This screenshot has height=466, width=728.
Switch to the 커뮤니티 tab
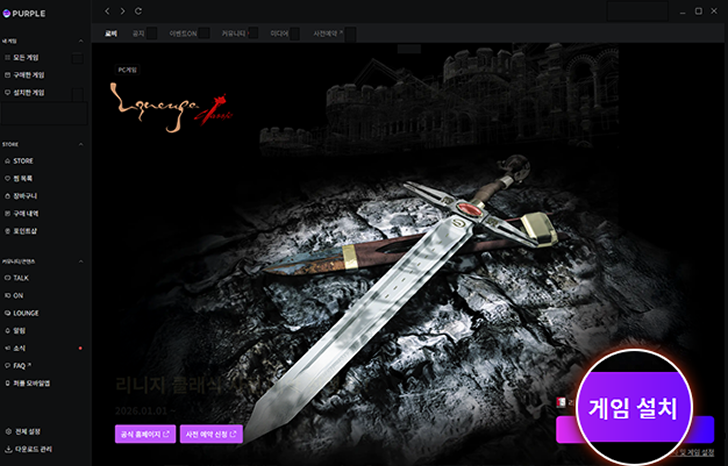[x=233, y=33]
